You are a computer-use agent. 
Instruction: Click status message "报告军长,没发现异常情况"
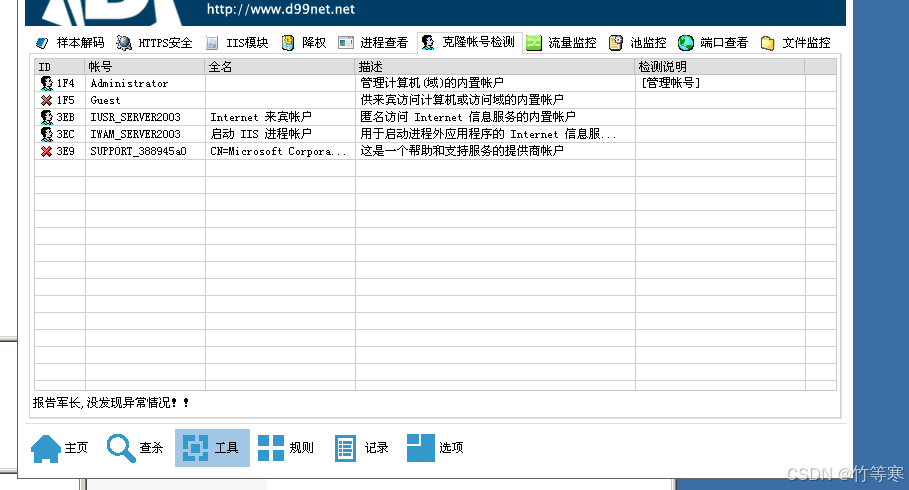(110, 402)
